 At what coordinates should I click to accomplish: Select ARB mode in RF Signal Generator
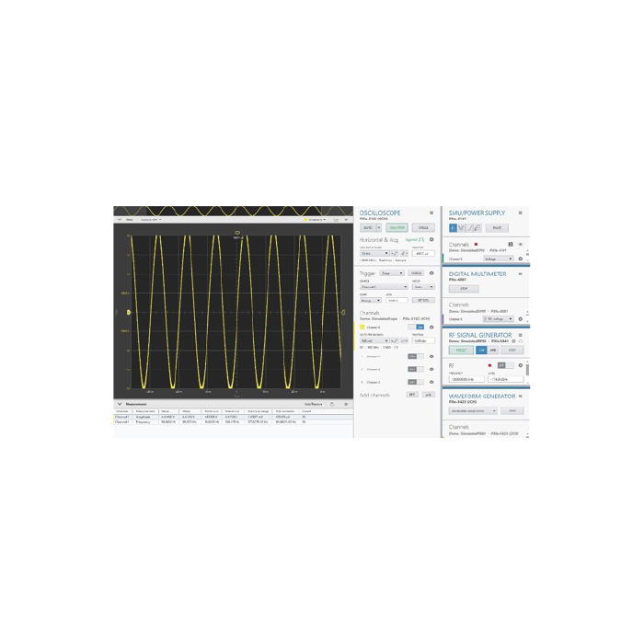coord(492,350)
